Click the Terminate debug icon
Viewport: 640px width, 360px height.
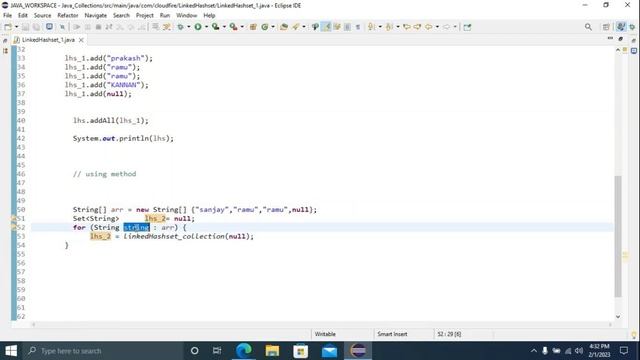tap(98, 27)
